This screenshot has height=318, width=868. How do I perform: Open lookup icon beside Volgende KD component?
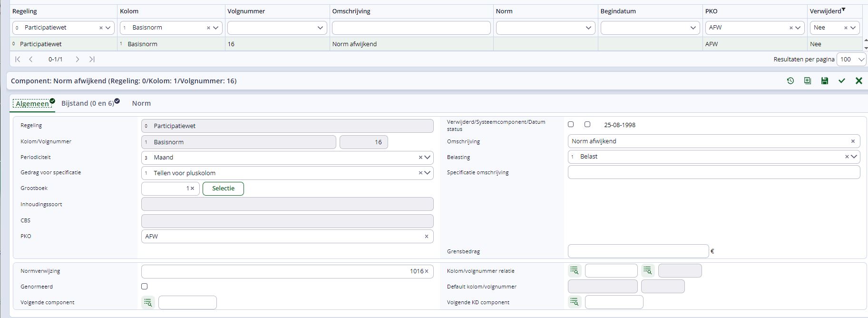575,302
